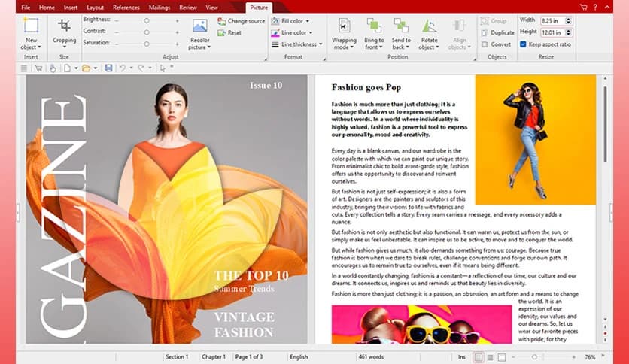Open the Layout ribbon tab

coord(95,8)
